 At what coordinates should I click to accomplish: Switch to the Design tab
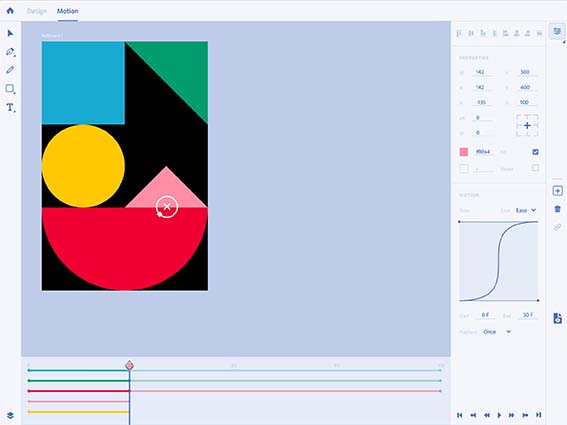point(37,11)
